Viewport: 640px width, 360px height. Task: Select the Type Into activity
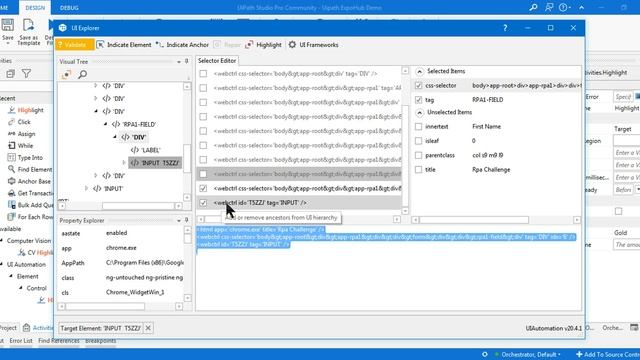[x=25, y=158]
